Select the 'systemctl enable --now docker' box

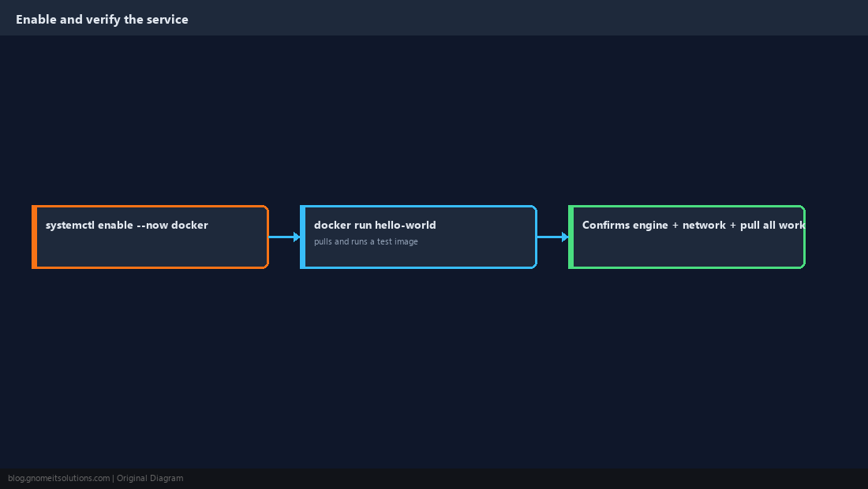(150, 237)
